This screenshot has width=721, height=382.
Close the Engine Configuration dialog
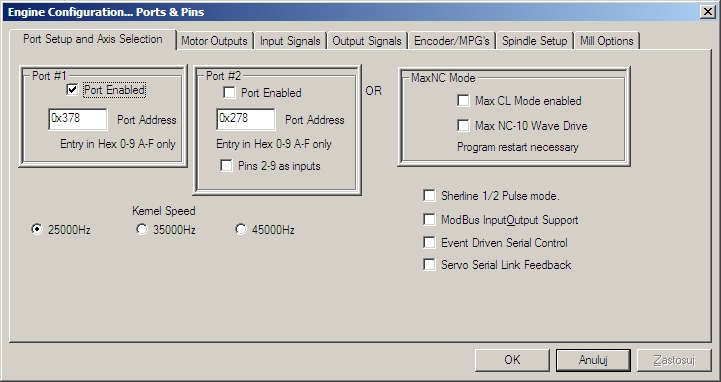coord(708,12)
